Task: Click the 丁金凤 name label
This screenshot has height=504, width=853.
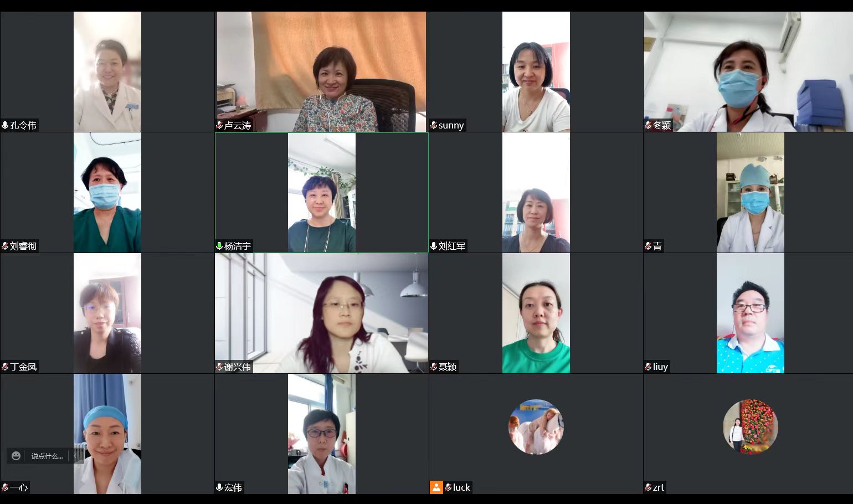Action: click(x=23, y=367)
